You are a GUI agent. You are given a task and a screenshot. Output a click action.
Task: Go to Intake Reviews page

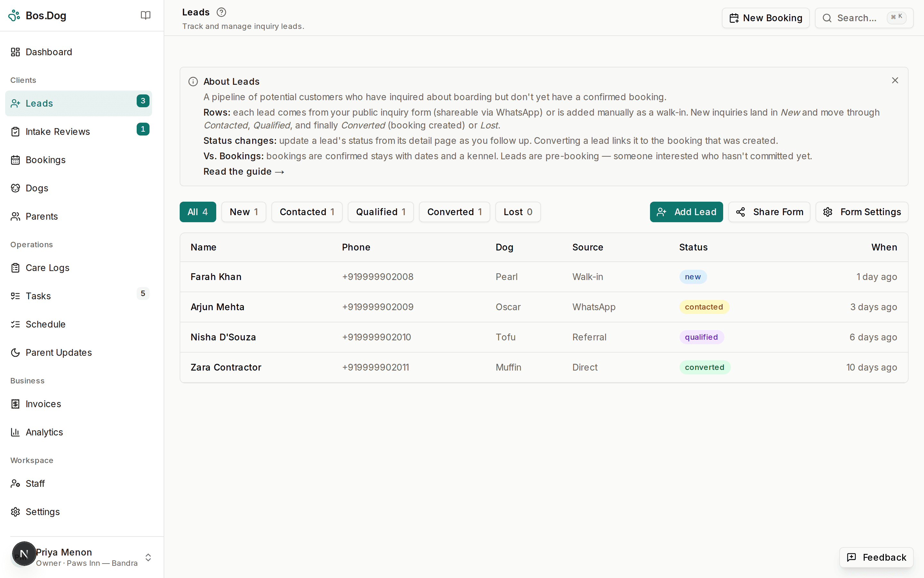pos(79,132)
